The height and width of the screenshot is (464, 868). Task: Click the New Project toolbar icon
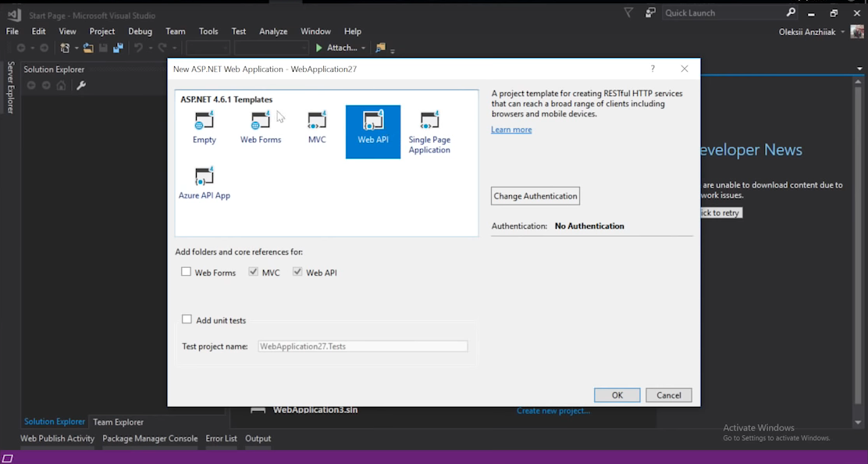(65, 48)
